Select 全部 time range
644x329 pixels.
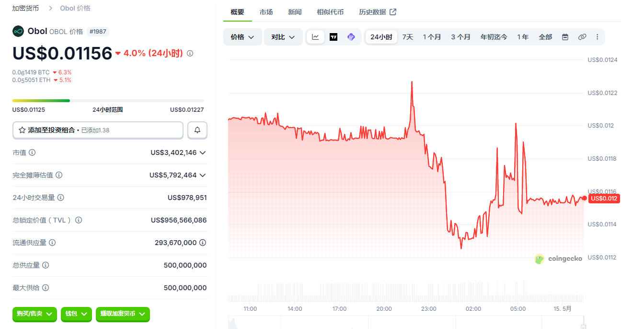tap(545, 37)
